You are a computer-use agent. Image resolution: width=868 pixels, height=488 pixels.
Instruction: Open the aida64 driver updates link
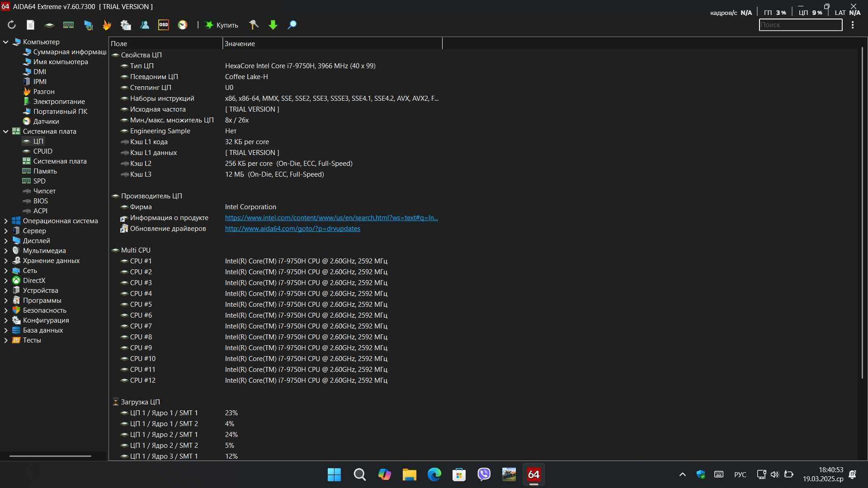pos(292,228)
